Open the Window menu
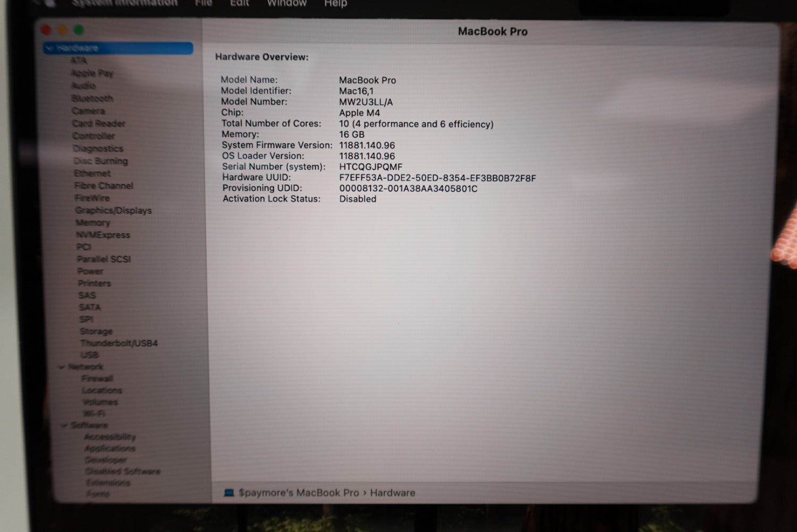The width and height of the screenshot is (797, 532). click(286, 3)
